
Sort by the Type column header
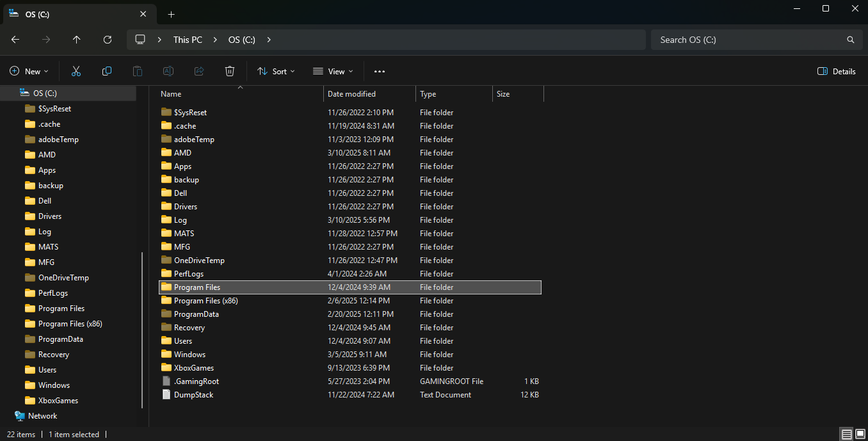pyautogui.click(x=454, y=94)
